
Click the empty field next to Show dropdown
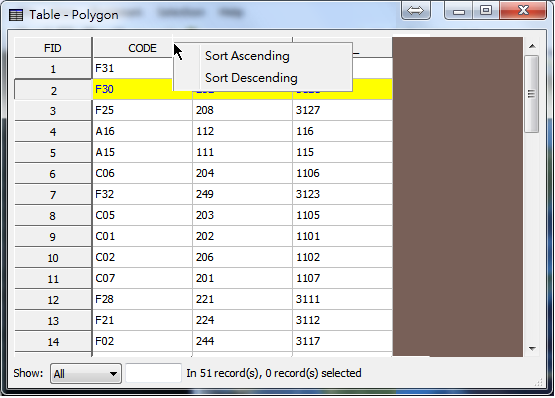[153, 373]
